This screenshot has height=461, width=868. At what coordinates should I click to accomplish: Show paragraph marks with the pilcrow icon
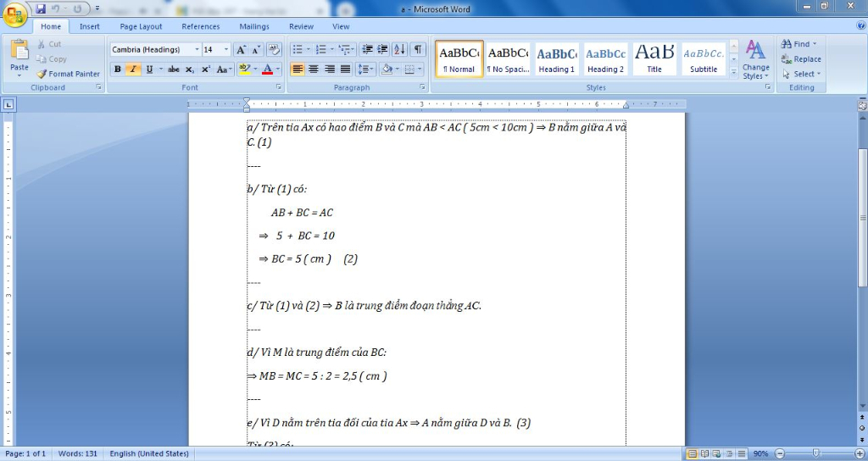(418, 50)
